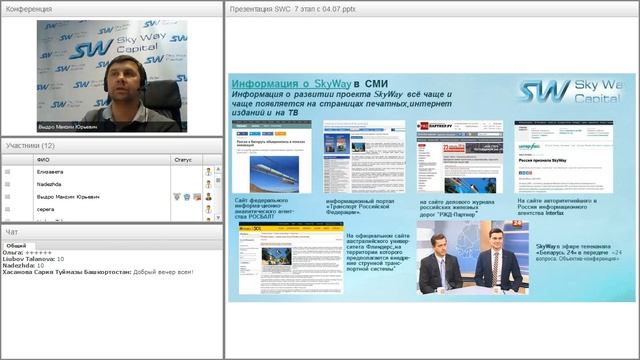Click presenter avatar icon for Выдро Максим Юрьевич
This screenshot has height=360, width=640.
point(209,197)
